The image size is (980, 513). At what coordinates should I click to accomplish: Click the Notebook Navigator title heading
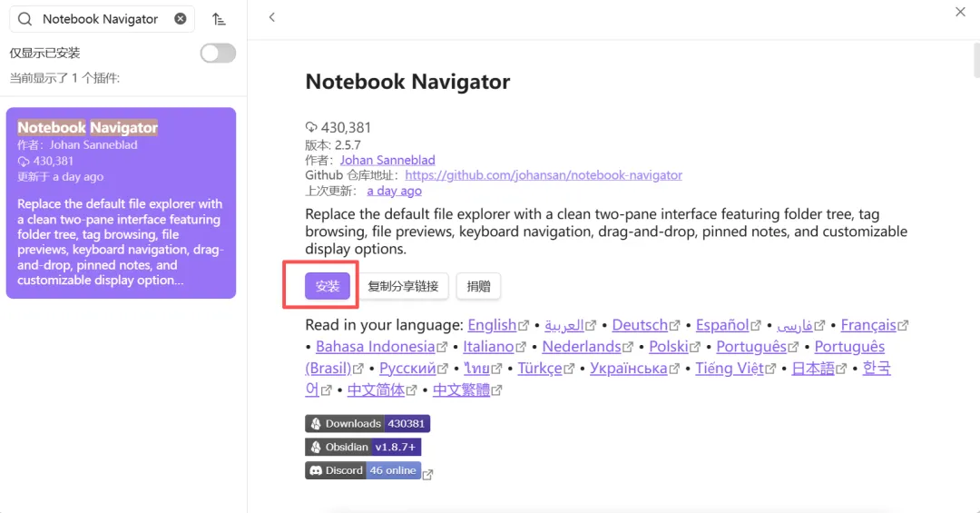tap(407, 82)
